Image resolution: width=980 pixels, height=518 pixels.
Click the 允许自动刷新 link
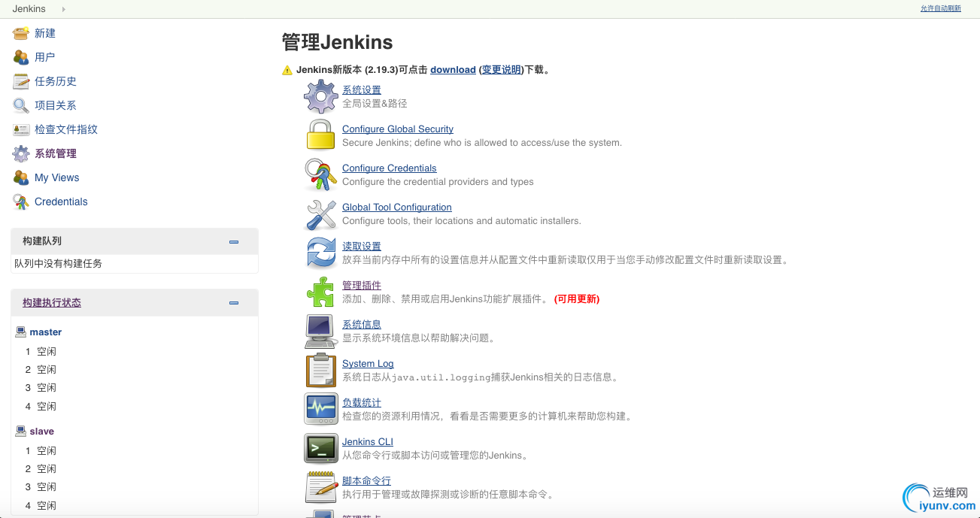coord(941,9)
